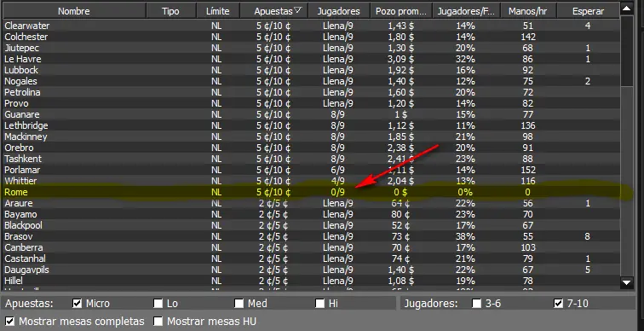Enable the Lo stakes checkbox
Screen dimensions: 644x331
[x=158, y=304]
